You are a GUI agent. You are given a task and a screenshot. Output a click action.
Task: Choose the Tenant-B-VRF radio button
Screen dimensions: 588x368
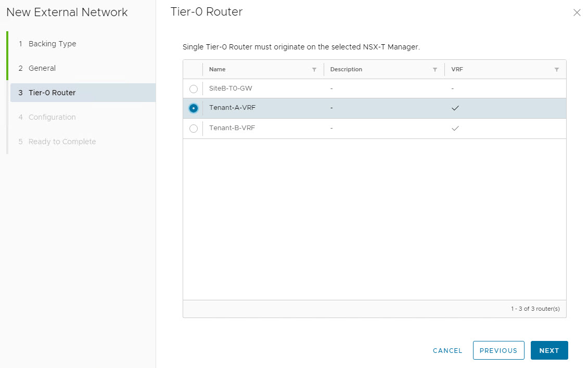194,129
